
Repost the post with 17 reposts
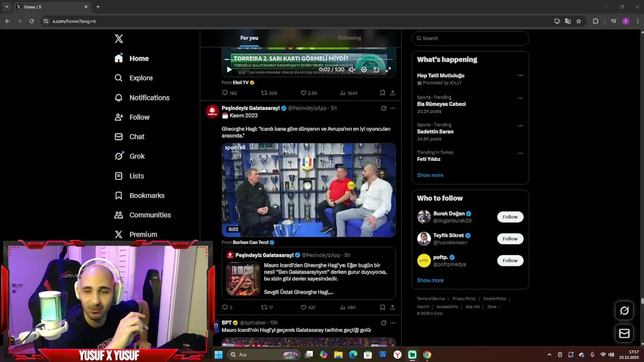(267, 307)
